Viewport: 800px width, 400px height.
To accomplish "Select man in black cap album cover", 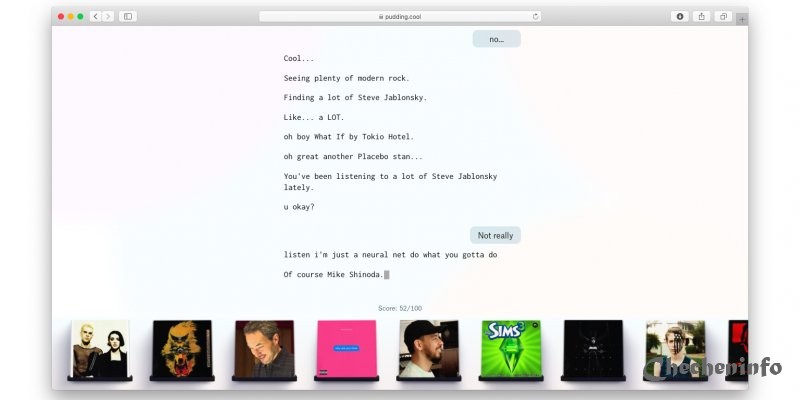I will (429, 349).
